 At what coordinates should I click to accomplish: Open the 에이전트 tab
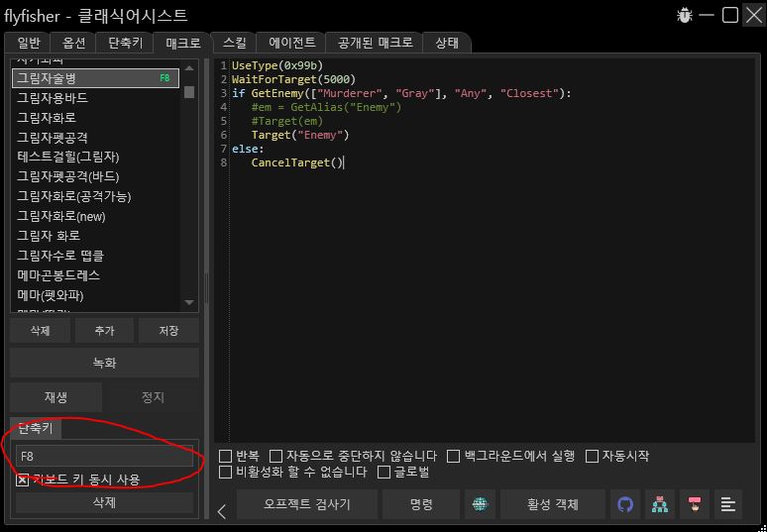[x=291, y=43]
